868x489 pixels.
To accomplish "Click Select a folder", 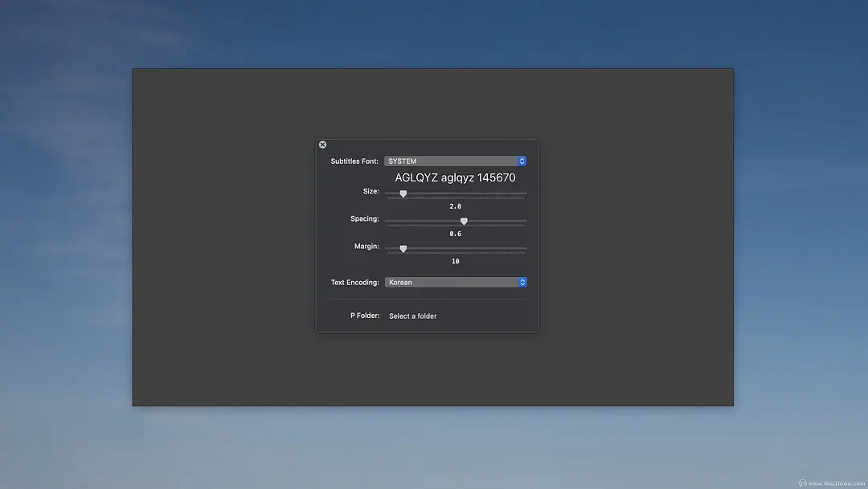I will coord(413,316).
